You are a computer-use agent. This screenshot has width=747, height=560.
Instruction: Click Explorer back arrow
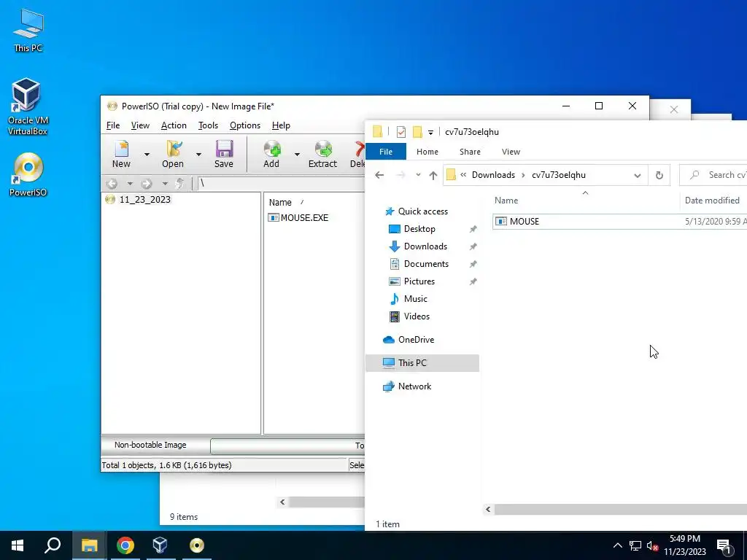tap(379, 175)
